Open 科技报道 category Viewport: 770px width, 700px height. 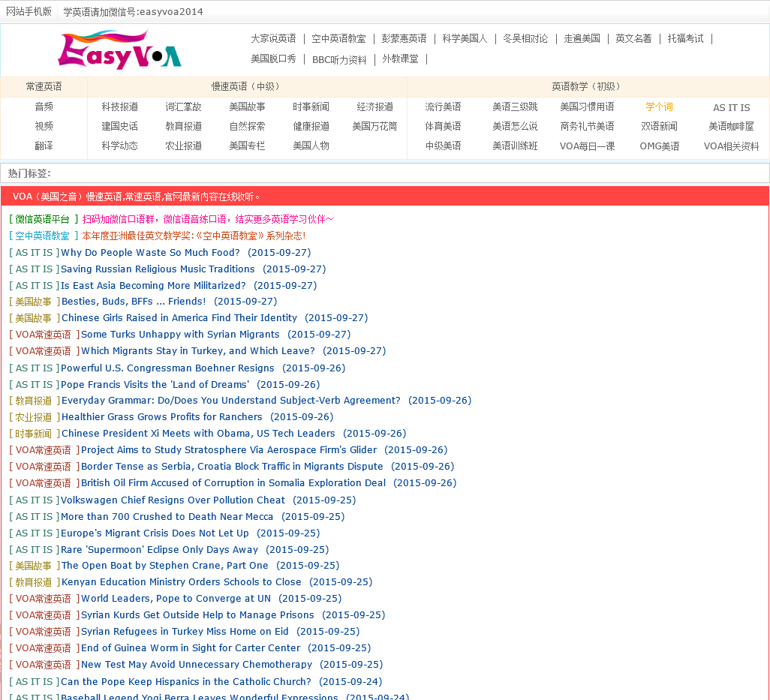point(120,107)
